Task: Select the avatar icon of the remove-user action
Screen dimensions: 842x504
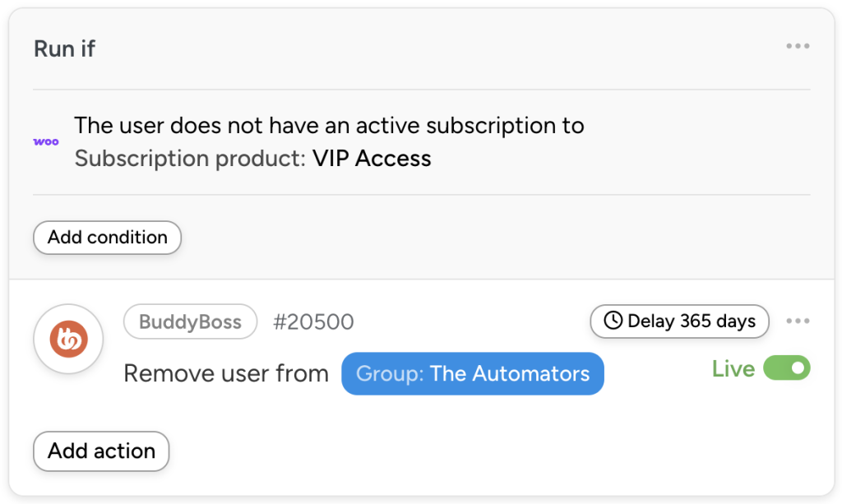Action: 68,338
